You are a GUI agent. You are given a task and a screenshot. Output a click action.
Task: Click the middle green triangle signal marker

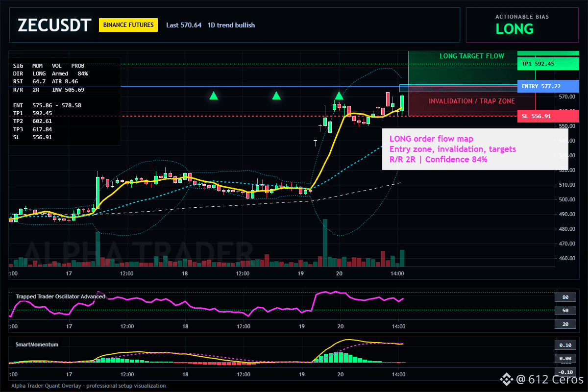[x=276, y=96]
